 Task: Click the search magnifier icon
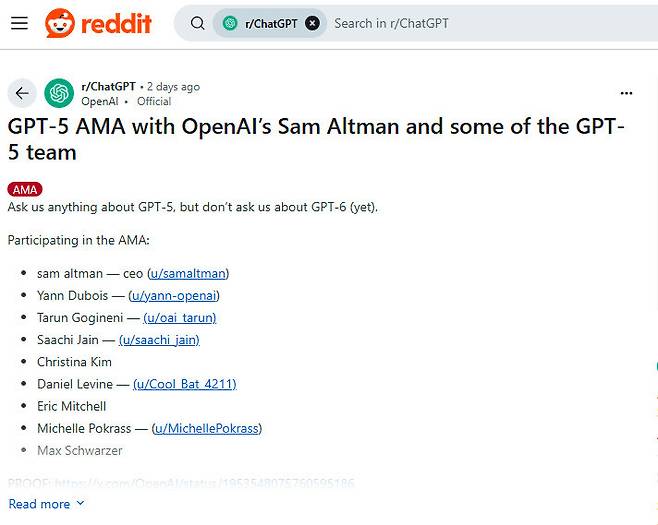pos(197,23)
